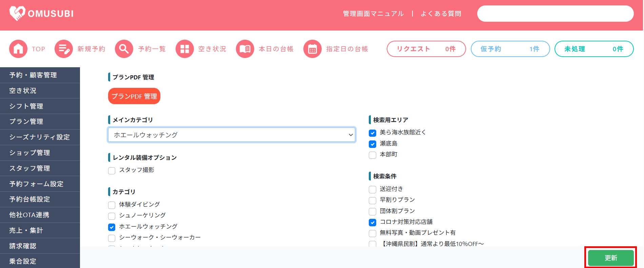Click the white search field in header
Viewport: 644px width, 268px height.
pyautogui.click(x=555, y=14)
